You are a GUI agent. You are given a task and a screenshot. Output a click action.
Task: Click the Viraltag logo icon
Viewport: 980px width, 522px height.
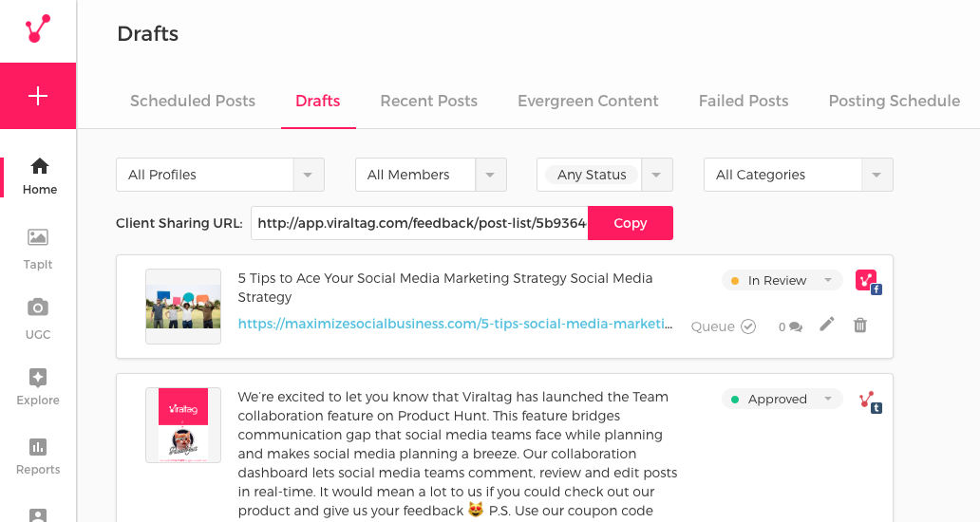pos(37,28)
